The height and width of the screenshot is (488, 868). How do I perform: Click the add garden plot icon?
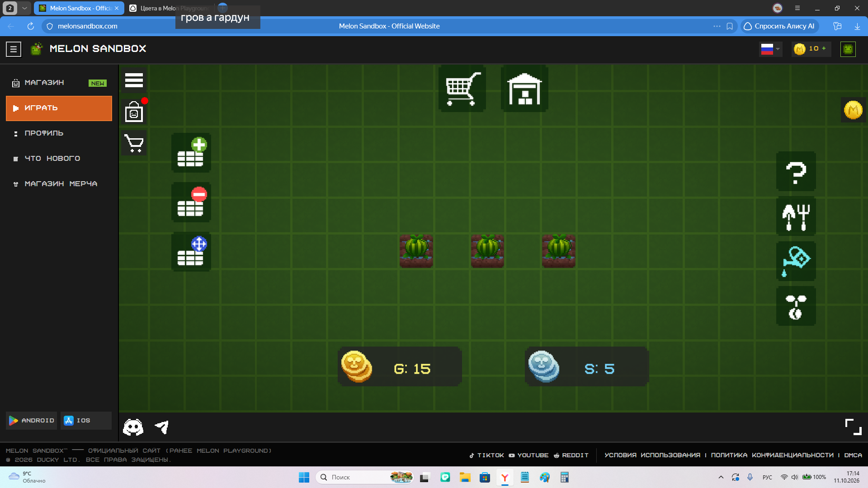click(x=191, y=153)
